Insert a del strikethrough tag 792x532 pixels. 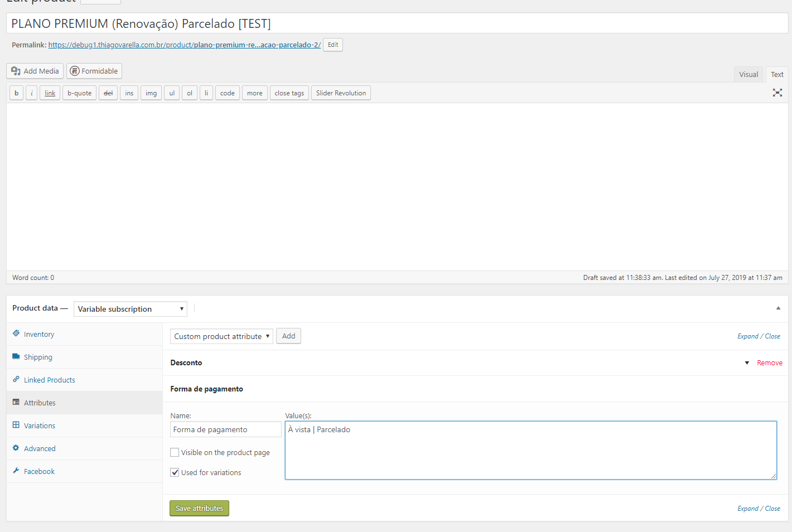tap(108, 93)
